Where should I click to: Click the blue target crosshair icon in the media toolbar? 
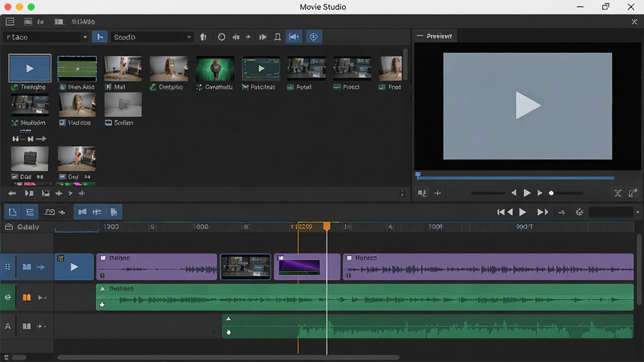click(314, 37)
